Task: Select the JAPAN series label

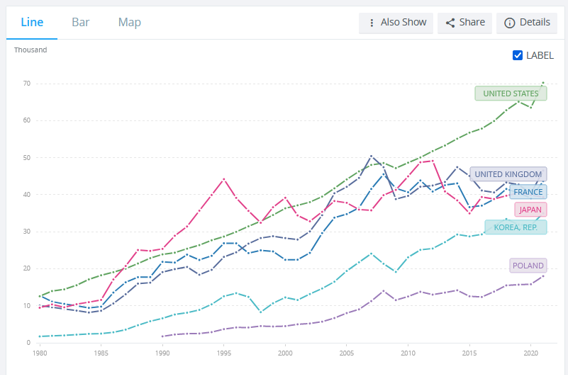Action: (530, 210)
